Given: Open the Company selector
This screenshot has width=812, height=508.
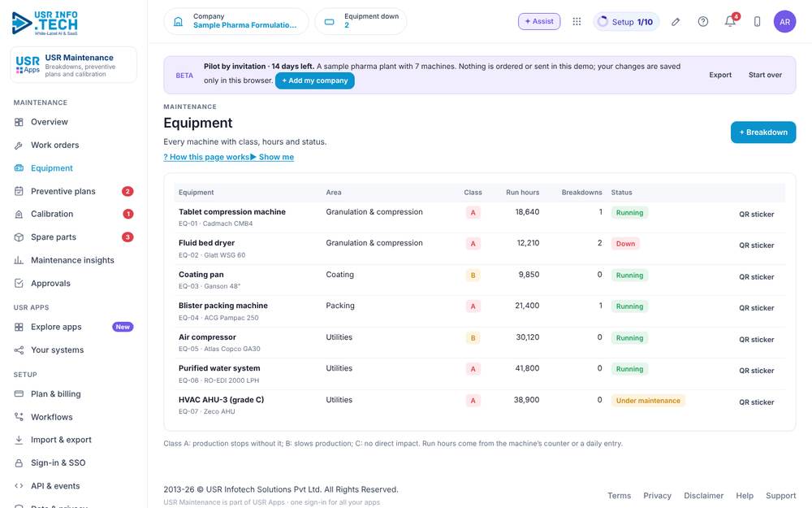Looking at the screenshot, I should tap(236, 21).
